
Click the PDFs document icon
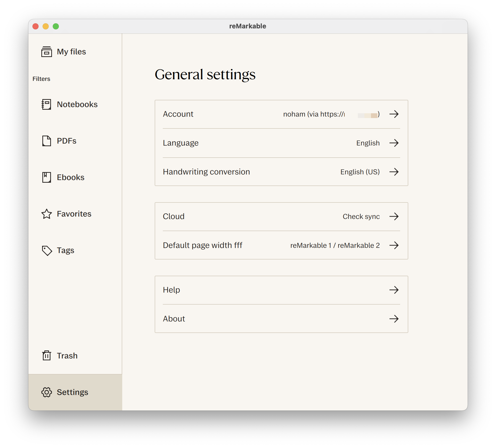click(46, 141)
